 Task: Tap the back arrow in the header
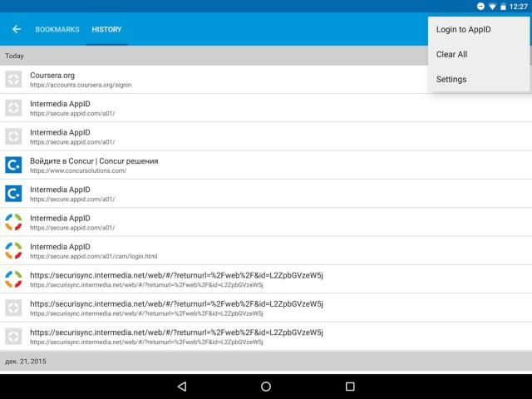tap(17, 30)
